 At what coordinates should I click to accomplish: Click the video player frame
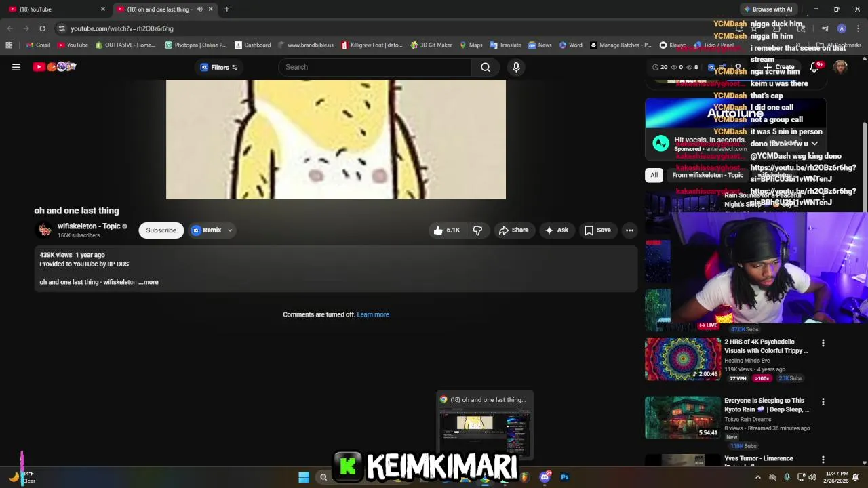pyautogui.click(x=336, y=139)
